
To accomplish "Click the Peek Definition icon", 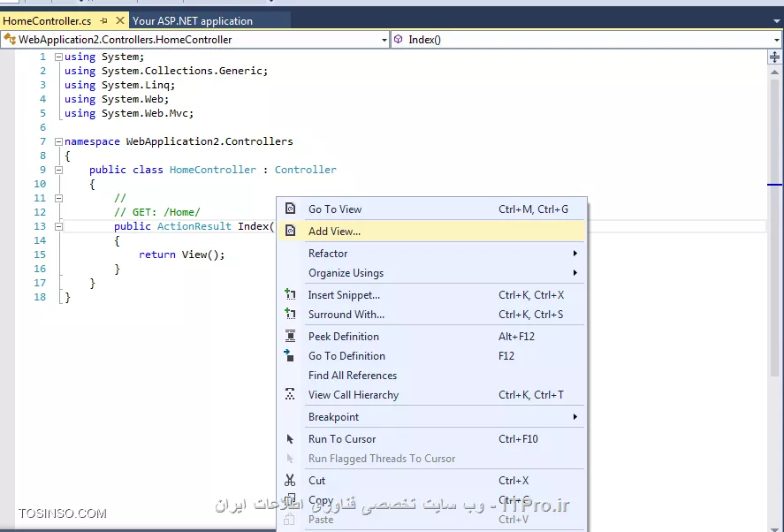I will [290, 336].
